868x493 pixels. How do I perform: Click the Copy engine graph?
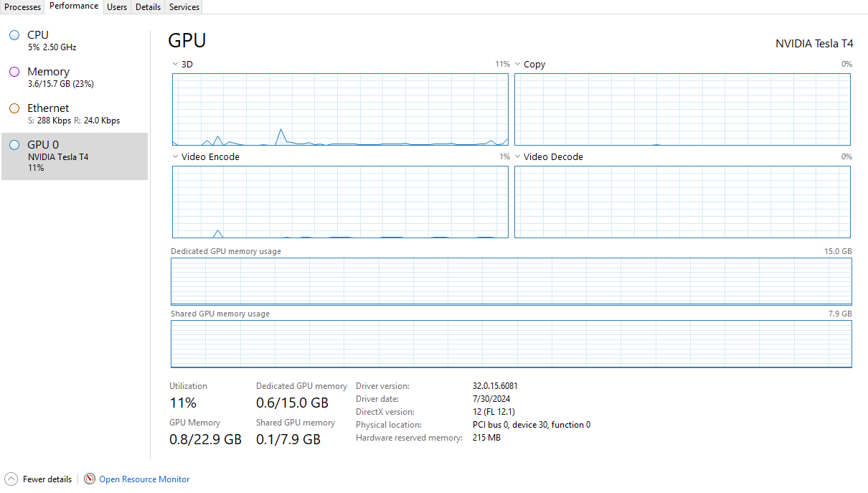click(x=682, y=109)
